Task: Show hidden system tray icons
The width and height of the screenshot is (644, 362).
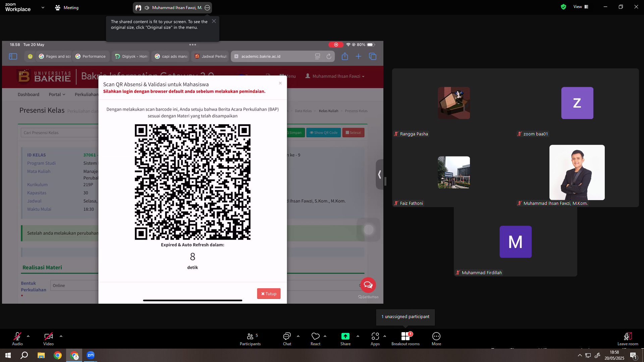Action: (580, 355)
